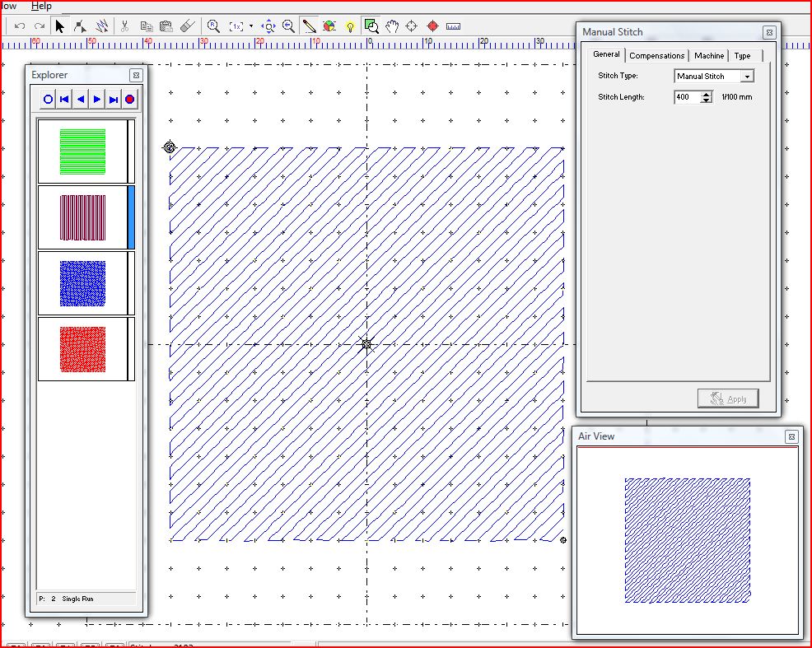Screen dimensions: 812x648
Task: Select the maroon vertical lines thumbnail
Action: pyautogui.click(x=83, y=217)
